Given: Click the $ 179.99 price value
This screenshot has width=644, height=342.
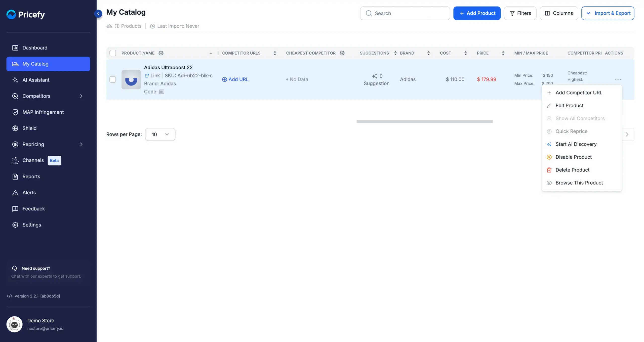Looking at the screenshot, I should (487, 79).
